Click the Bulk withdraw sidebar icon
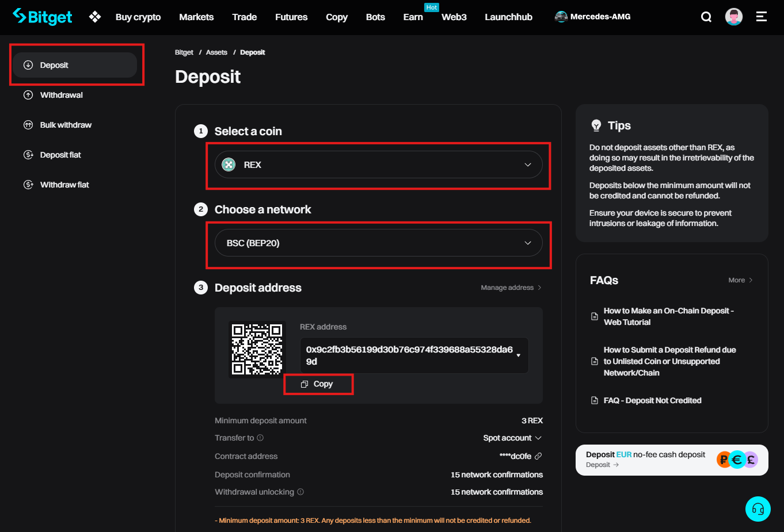The image size is (784, 532). point(28,125)
